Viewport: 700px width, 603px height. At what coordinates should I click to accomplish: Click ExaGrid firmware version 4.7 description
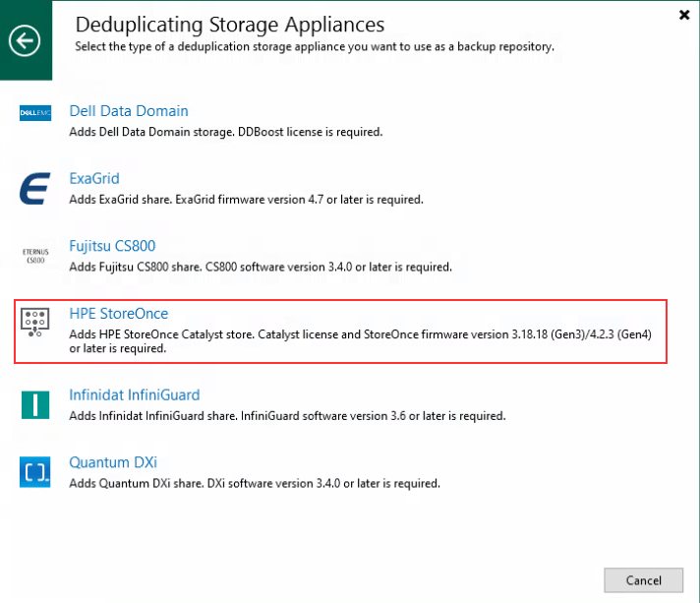click(x=246, y=200)
